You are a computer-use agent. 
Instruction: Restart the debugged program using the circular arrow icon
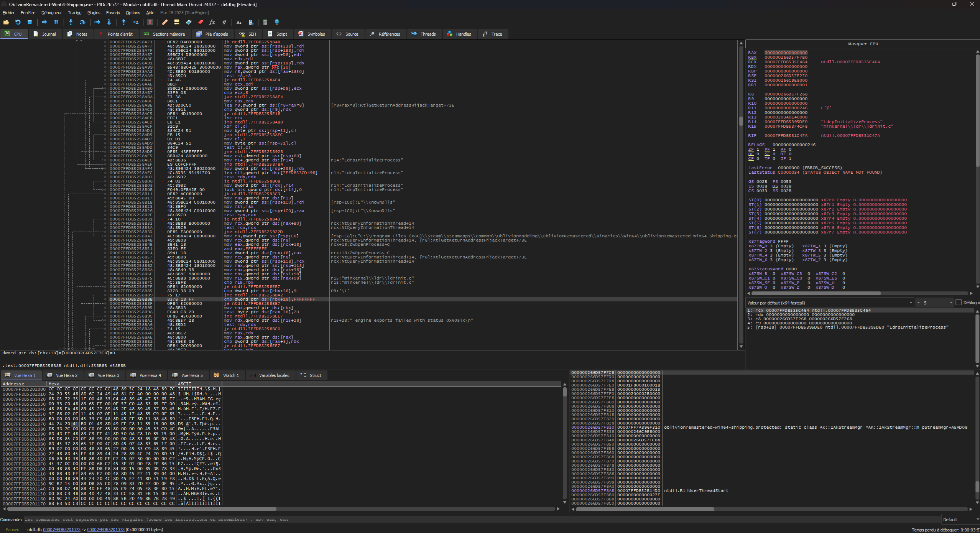click(18, 22)
